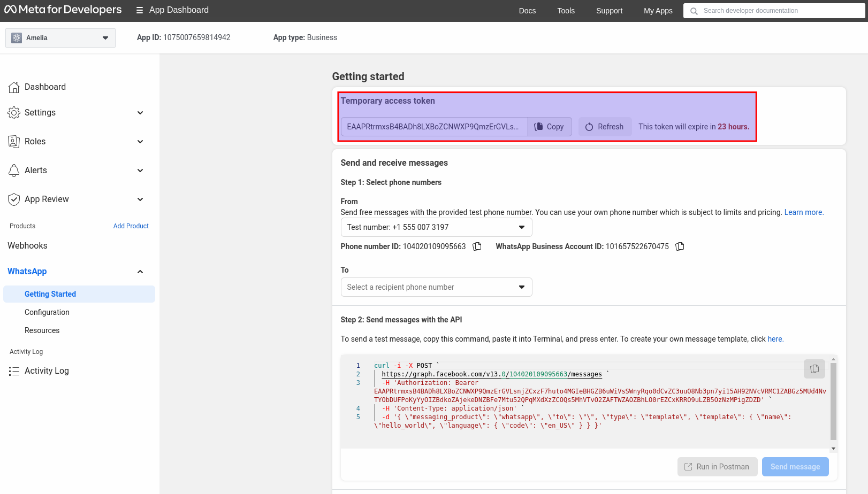Click 'This token will expire in 23 hours' text
868x494 pixels.
[694, 127]
